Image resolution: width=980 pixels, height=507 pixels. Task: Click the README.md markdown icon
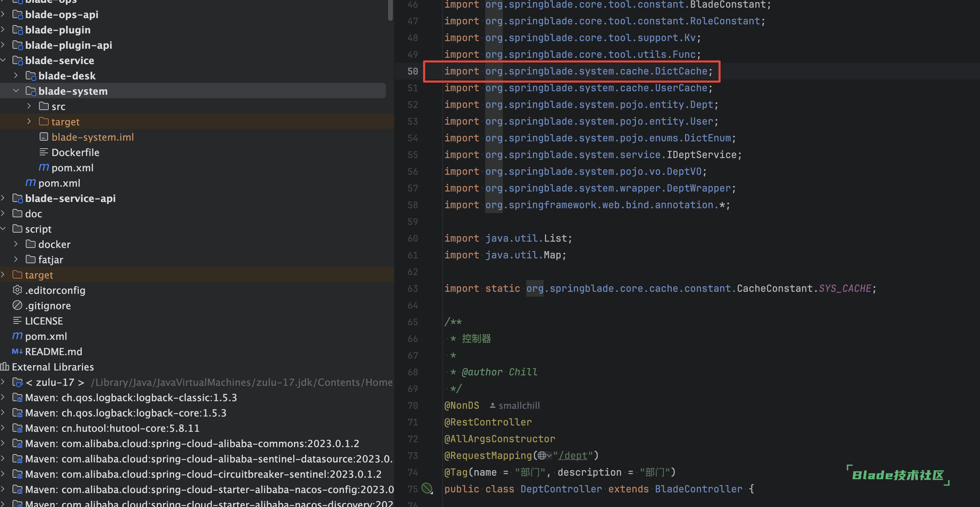tap(17, 351)
